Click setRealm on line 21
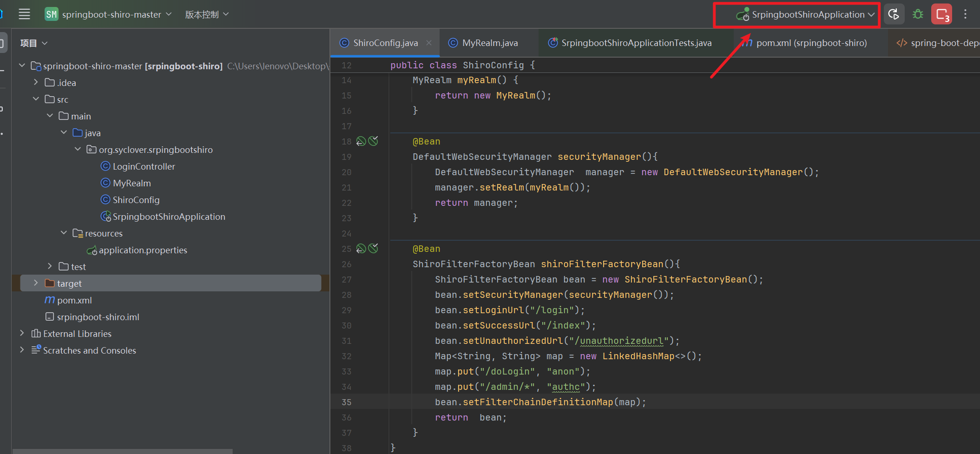980x454 pixels. click(502, 187)
